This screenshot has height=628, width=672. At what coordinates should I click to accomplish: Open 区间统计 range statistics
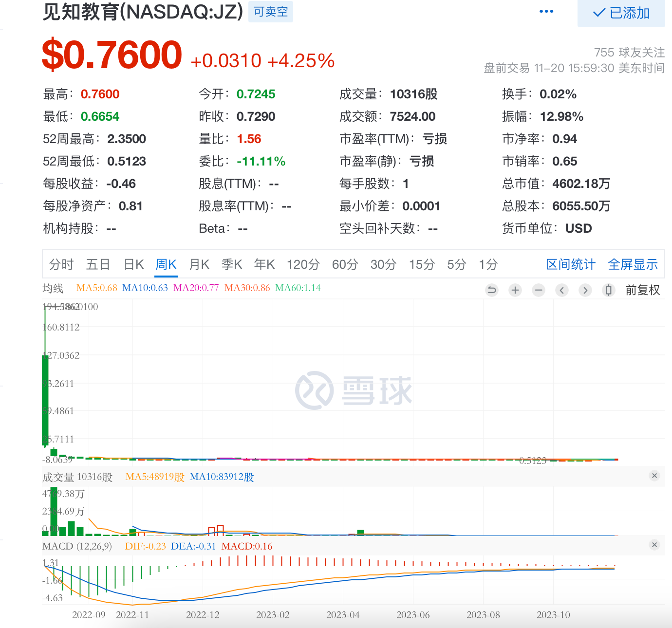[x=571, y=264]
